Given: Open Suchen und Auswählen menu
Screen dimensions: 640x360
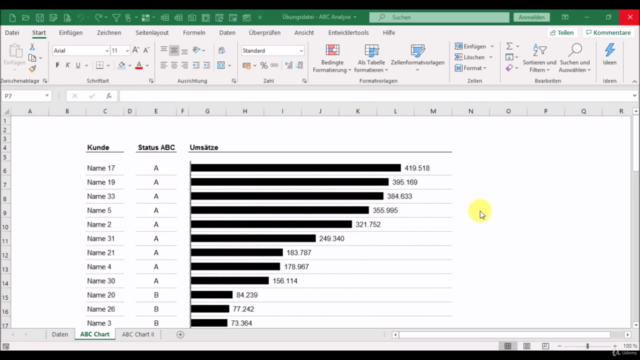Looking at the screenshot, I should coord(575,58).
